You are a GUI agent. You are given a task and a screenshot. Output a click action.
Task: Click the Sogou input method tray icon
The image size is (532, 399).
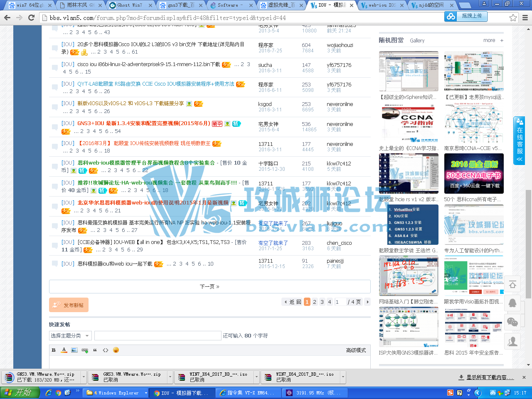point(450,392)
